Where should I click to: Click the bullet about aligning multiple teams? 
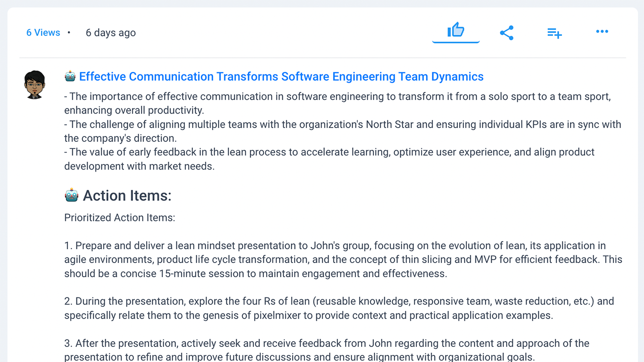point(343,132)
